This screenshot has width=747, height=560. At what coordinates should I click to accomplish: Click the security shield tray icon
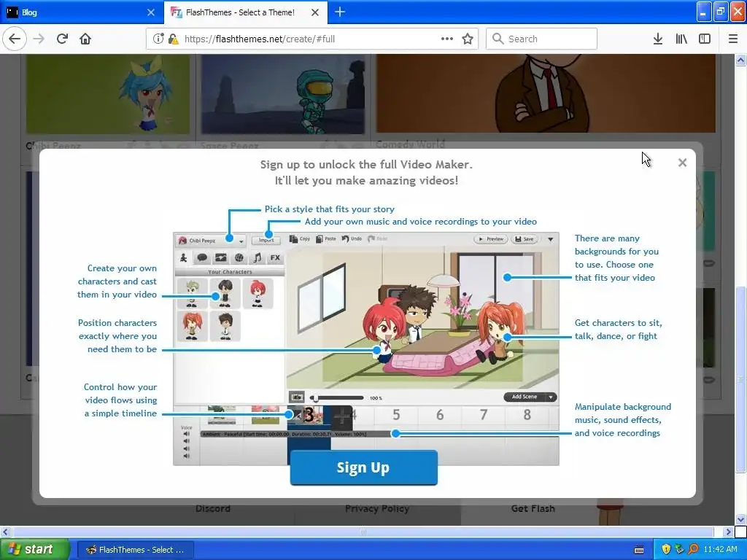666,550
